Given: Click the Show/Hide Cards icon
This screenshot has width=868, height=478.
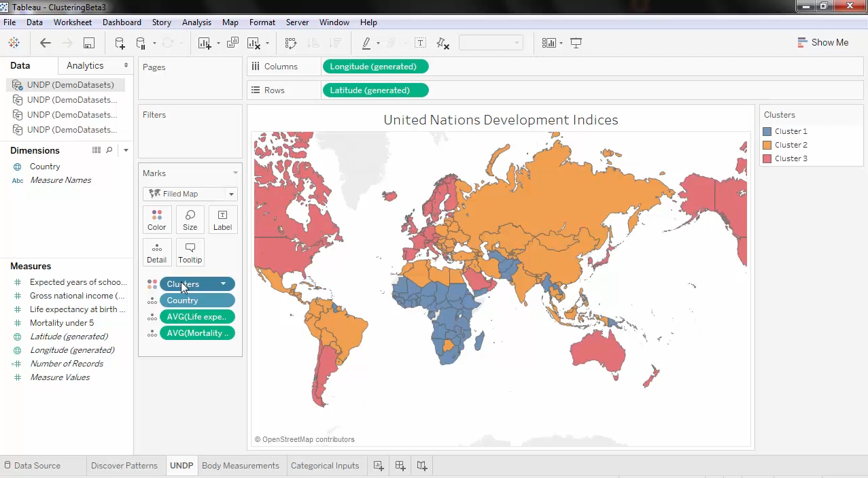Looking at the screenshot, I should 549,43.
